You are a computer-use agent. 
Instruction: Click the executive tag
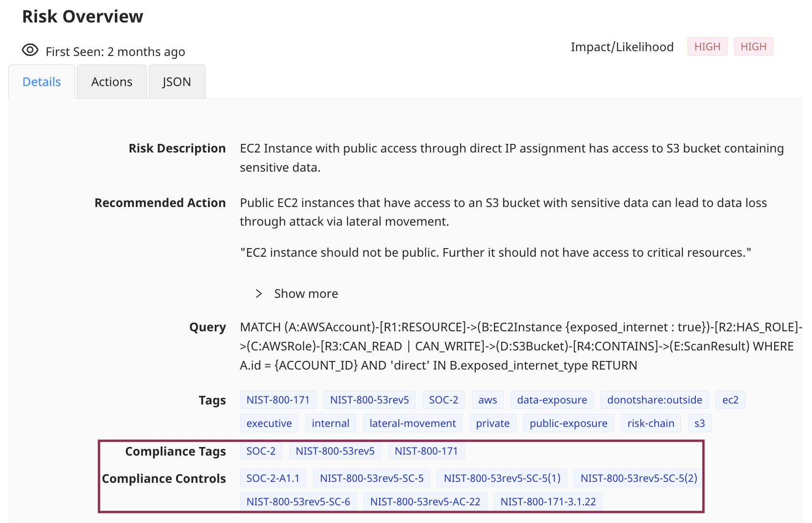tap(269, 423)
